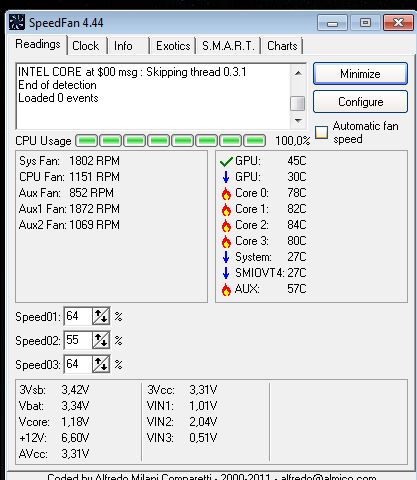Click the Configure button
Image resolution: width=417 pixels, height=480 pixels.
360,102
